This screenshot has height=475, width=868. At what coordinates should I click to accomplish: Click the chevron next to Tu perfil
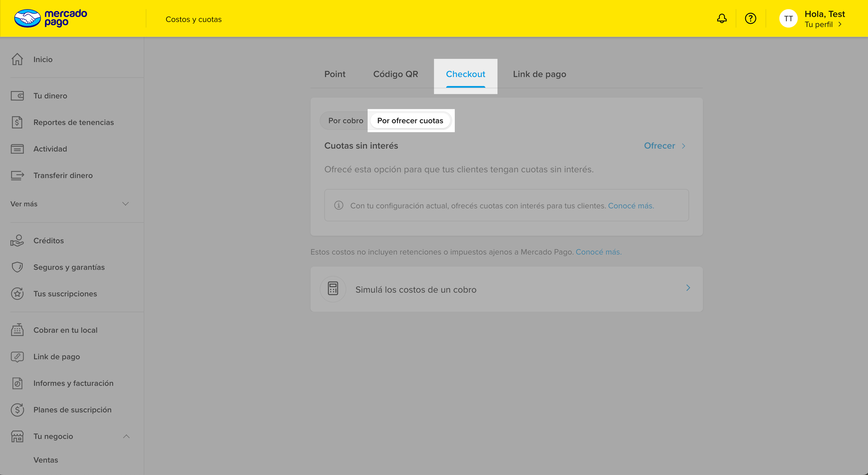pos(840,24)
